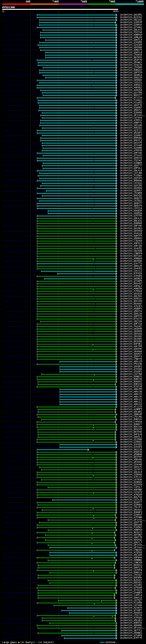This screenshot has height=644, width=146.
Task: Click the cyan ~100% identity legend segment
Action: 129,4
